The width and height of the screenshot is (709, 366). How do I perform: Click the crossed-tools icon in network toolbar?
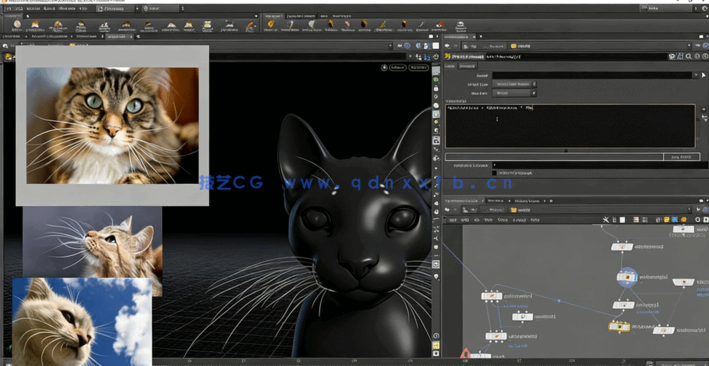click(x=606, y=219)
